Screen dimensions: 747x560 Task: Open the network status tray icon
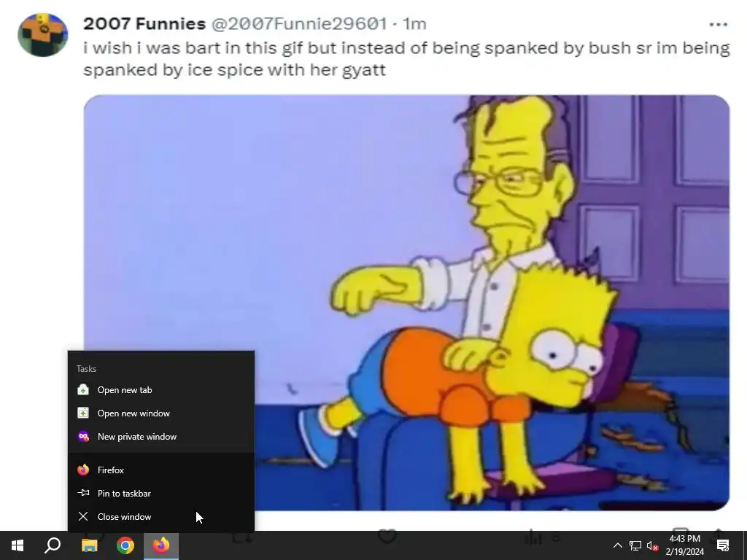click(635, 545)
